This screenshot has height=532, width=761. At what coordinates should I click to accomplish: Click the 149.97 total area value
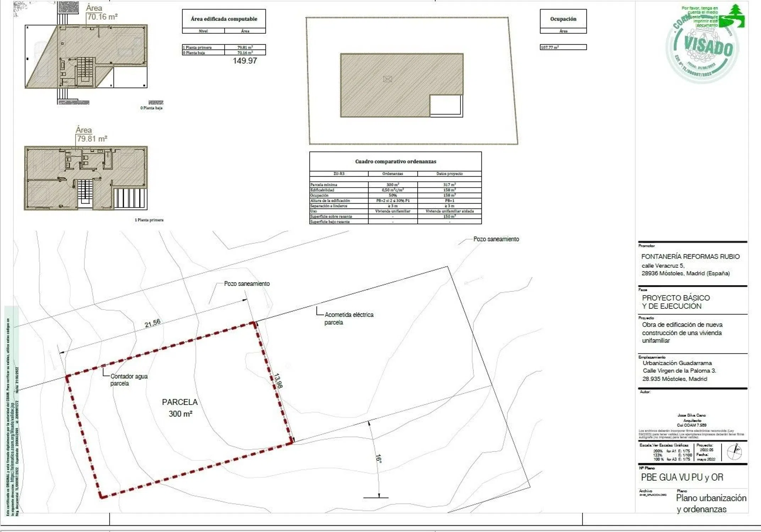(x=245, y=61)
